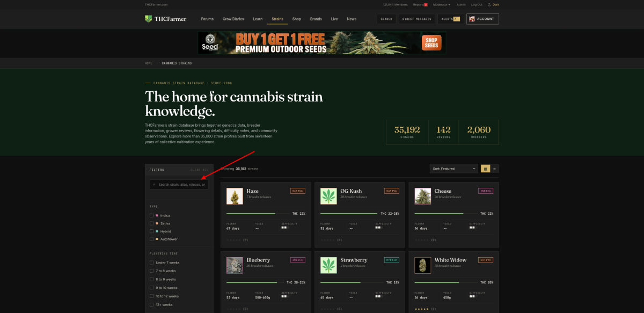Click the THCFarmer leaf logo
This screenshot has height=313, width=644.
pyautogui.click(x=148, y=19)
